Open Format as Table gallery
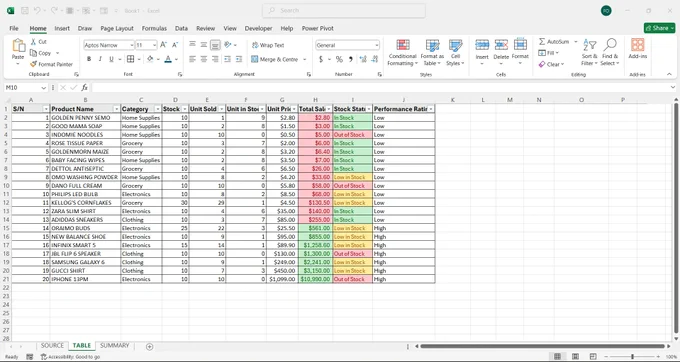 pos(432,52)
